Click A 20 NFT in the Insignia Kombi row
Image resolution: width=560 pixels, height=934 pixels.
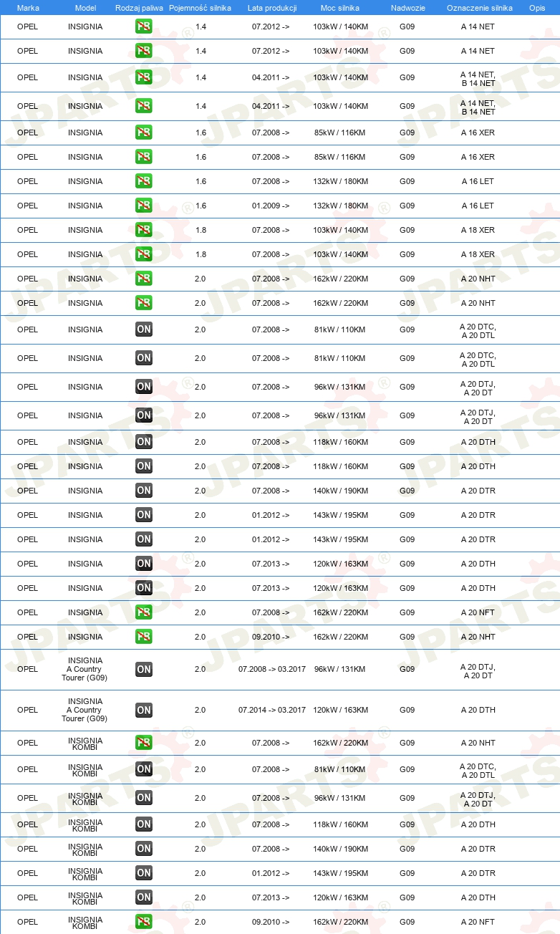[x=478, y=922]
